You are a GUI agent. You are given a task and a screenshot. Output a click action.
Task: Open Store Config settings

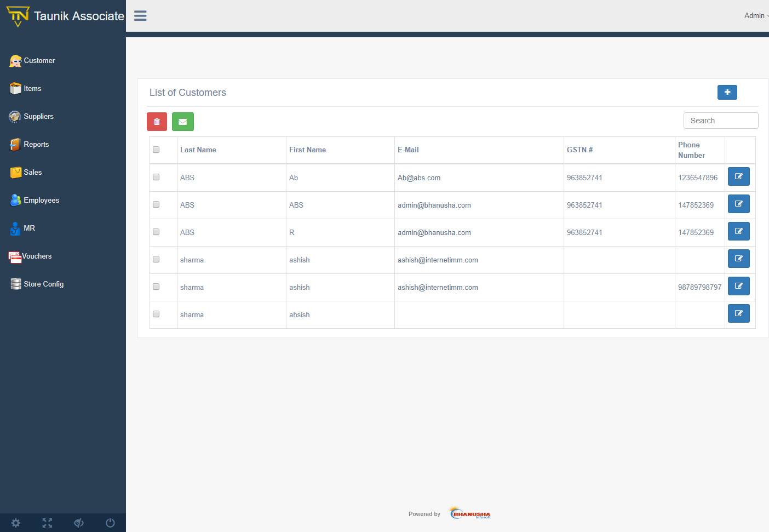(x=43, y=284)
